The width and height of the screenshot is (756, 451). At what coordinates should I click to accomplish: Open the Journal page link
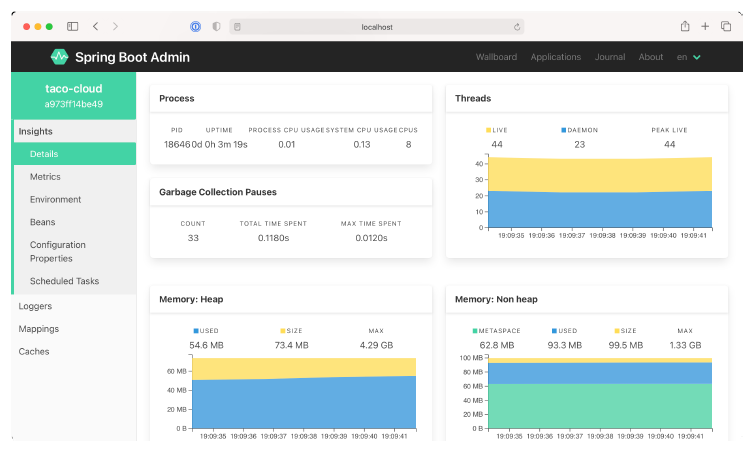610,57
